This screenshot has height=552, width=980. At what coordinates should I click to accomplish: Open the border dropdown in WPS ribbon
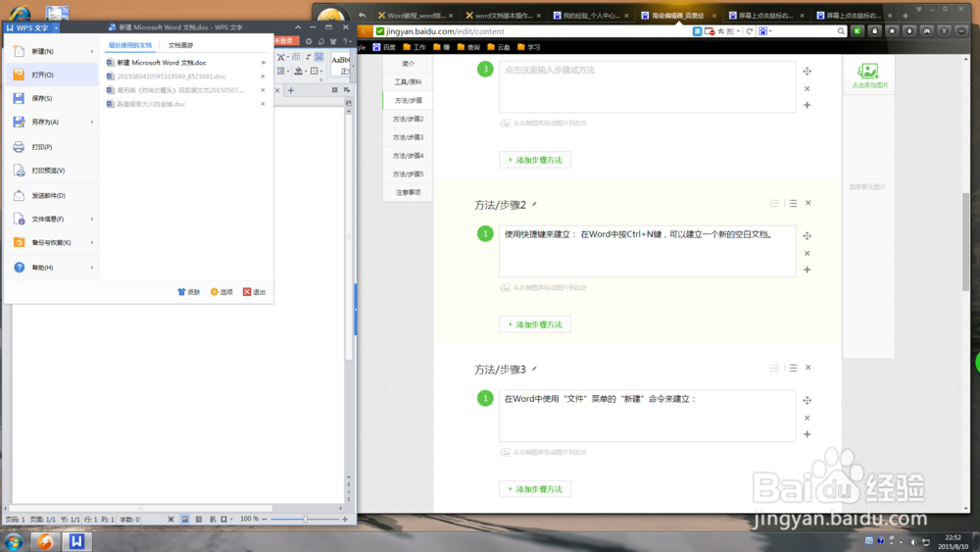coord(321,72)
